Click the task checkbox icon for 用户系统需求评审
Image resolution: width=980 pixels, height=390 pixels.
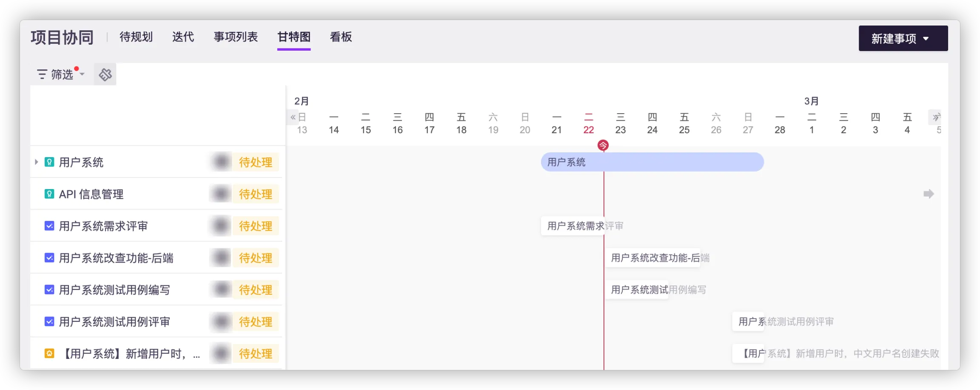[x=49, y=226]
